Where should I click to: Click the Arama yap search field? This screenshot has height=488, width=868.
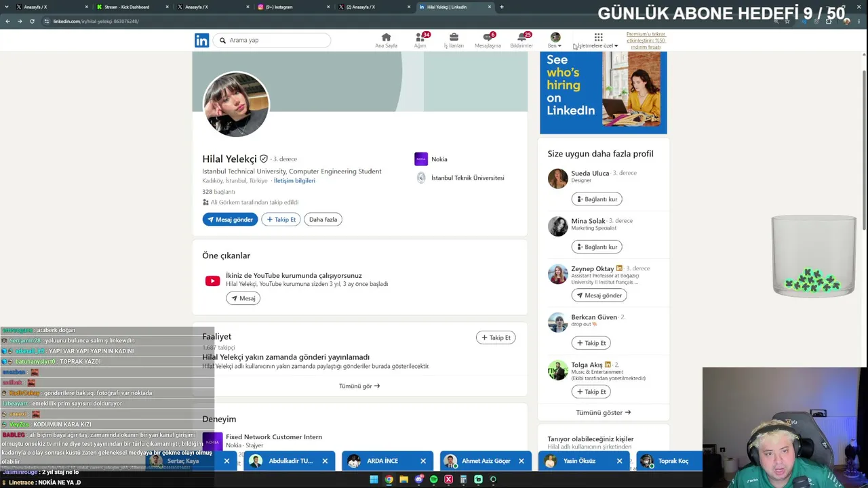(272, 41)
